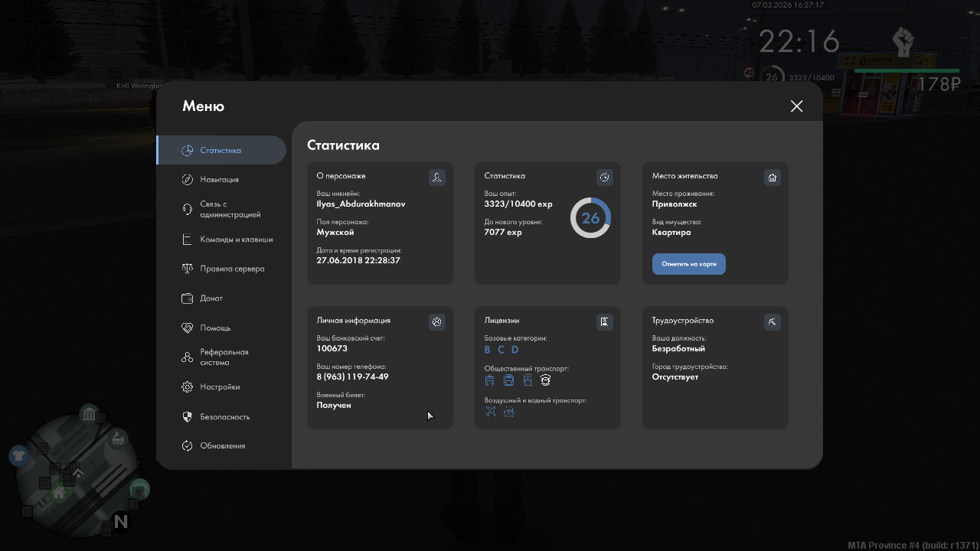Screen dimensions: 980x551
Task: Click the document icon in Лицензии card
Action: (x=604, y=322)
